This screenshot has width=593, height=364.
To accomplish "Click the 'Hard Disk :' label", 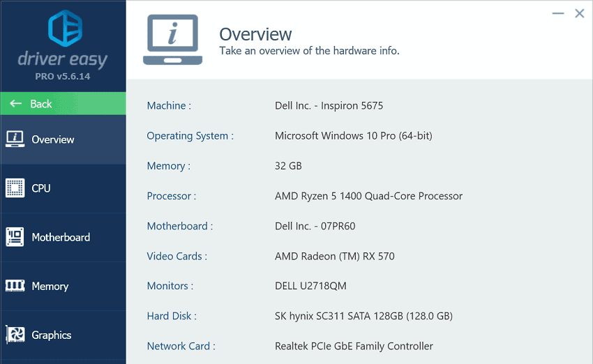I will coord(172,316).
